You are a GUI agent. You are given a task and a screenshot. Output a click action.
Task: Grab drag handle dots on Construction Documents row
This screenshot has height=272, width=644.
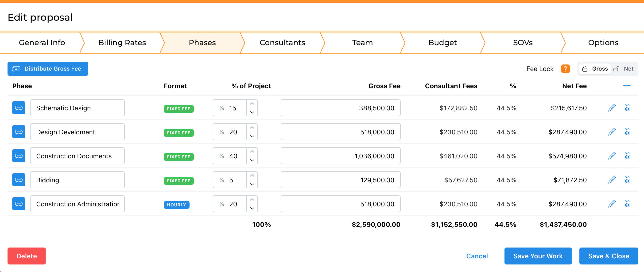click(x=627, y=156)
